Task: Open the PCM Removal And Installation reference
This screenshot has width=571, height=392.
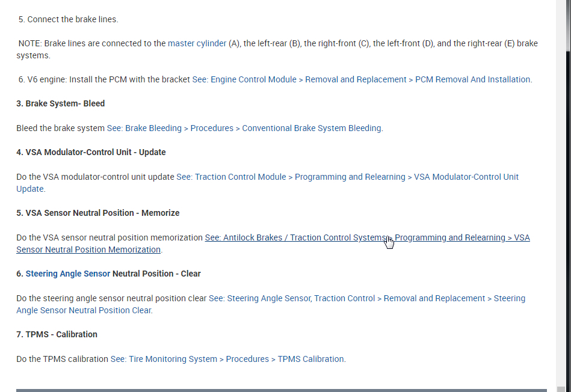Action: [362, 79]
